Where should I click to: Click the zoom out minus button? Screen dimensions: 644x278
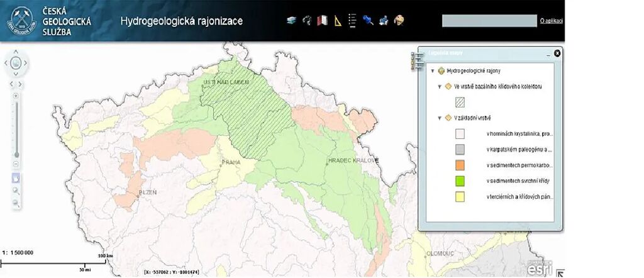[16, 164]
